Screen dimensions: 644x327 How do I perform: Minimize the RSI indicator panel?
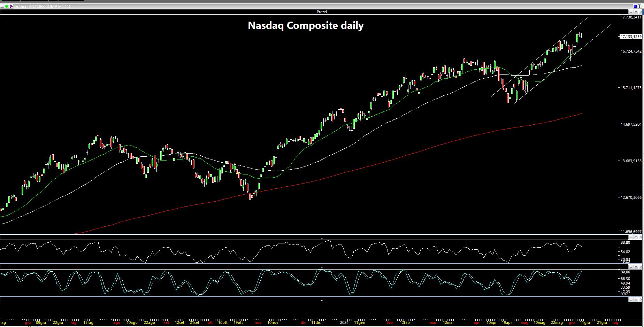[x=631, y=237]
